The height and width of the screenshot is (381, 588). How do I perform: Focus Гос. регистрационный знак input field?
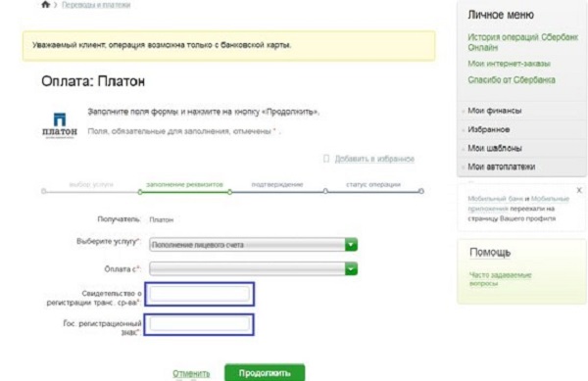200,324
